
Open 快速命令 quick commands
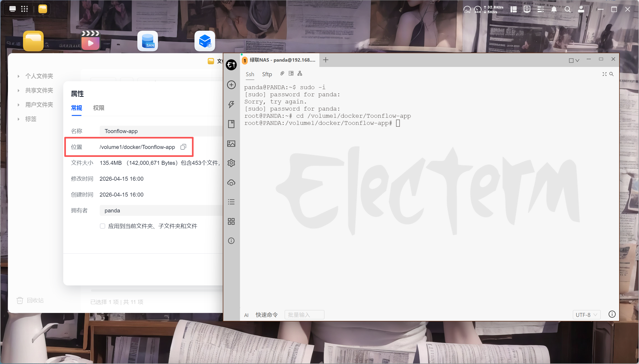click(x=266, y=315)
